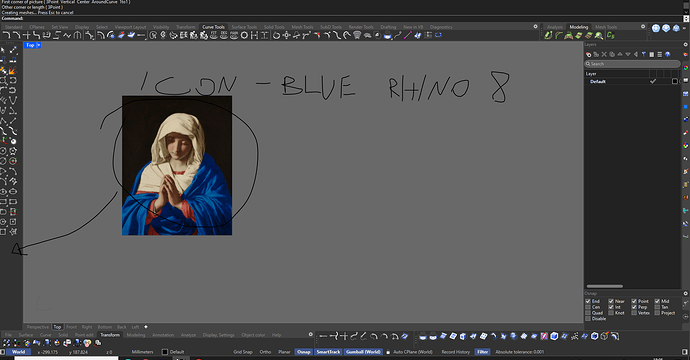Click the new layer icon in Layers panel
The width and height of the screenshot is (690, 360).
pyautogui.click(x=588, y=55)
